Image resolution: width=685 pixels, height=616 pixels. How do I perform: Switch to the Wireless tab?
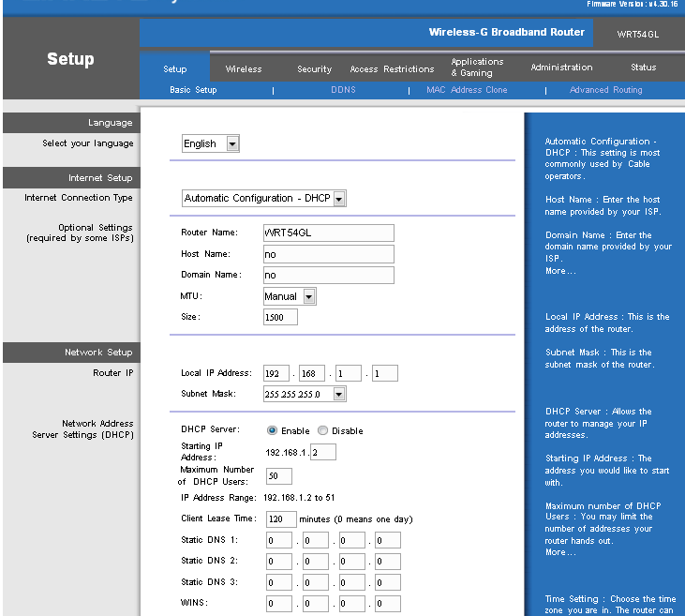tap(244, 69)
